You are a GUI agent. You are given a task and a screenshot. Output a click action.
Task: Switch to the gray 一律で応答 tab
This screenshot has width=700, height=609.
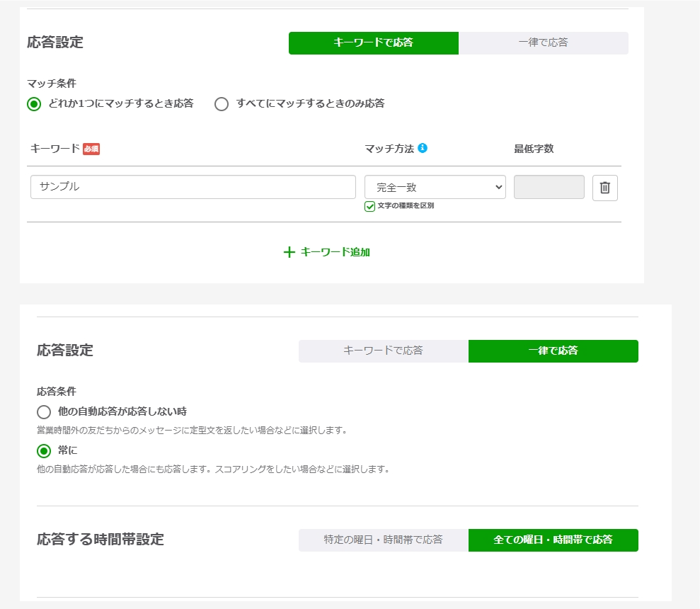click(x=543, y=42)
